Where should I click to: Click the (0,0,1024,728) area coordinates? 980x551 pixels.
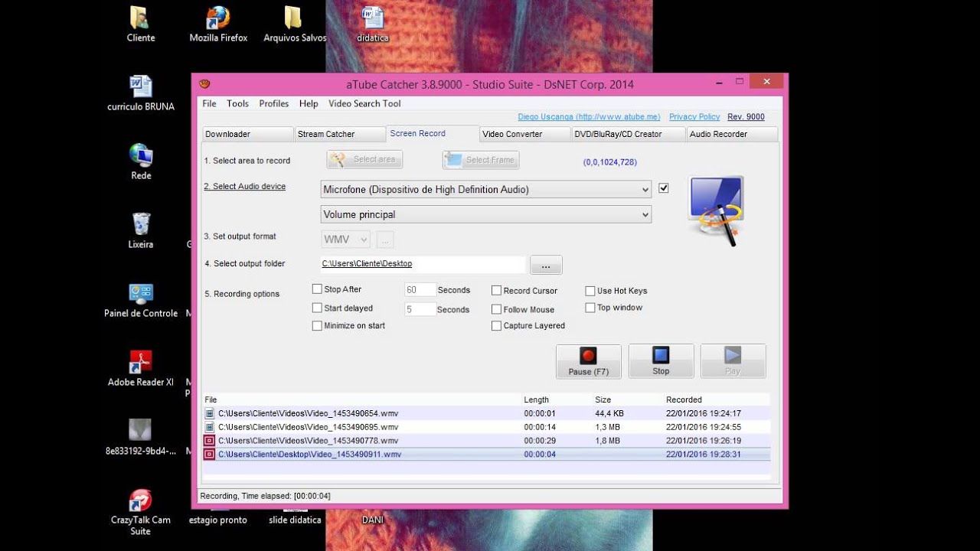610,162
